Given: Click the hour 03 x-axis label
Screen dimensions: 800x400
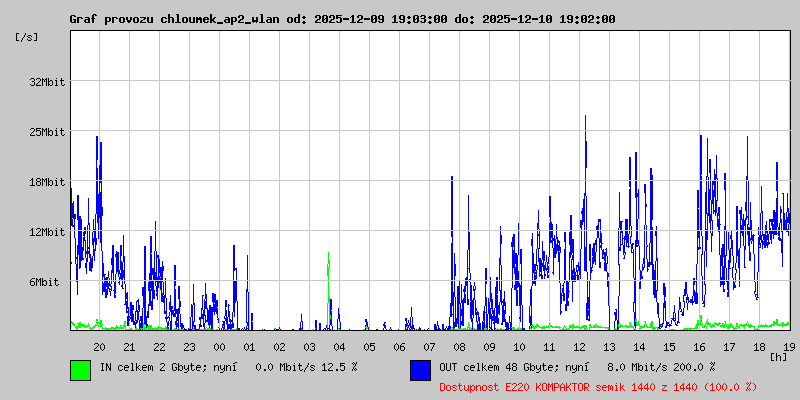Looking at the screenshot, I should pyautogui.click(x=309, y=347).
